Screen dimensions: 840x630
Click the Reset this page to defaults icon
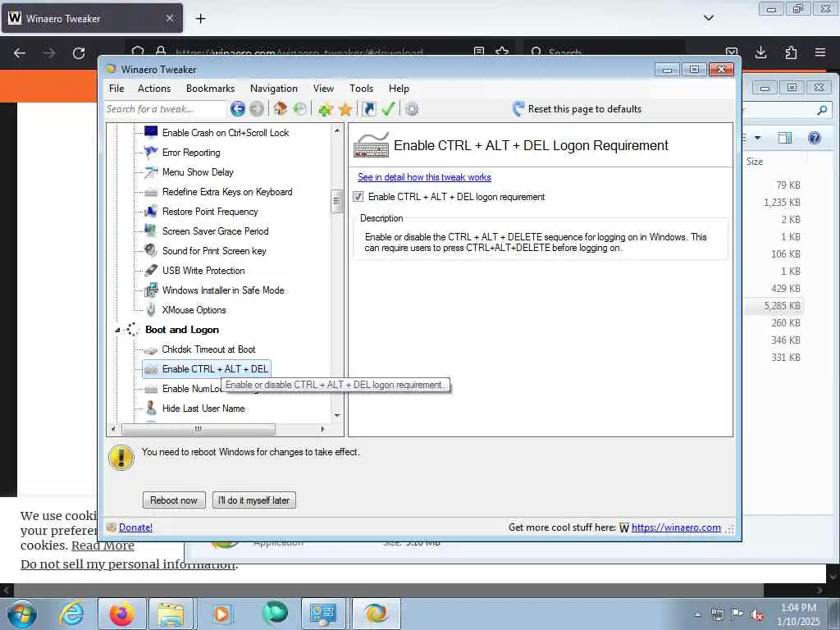(518, 109)
